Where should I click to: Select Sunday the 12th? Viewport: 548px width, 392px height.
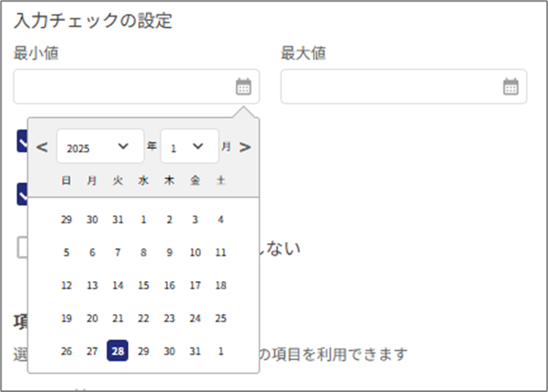(x=66, y=285)
